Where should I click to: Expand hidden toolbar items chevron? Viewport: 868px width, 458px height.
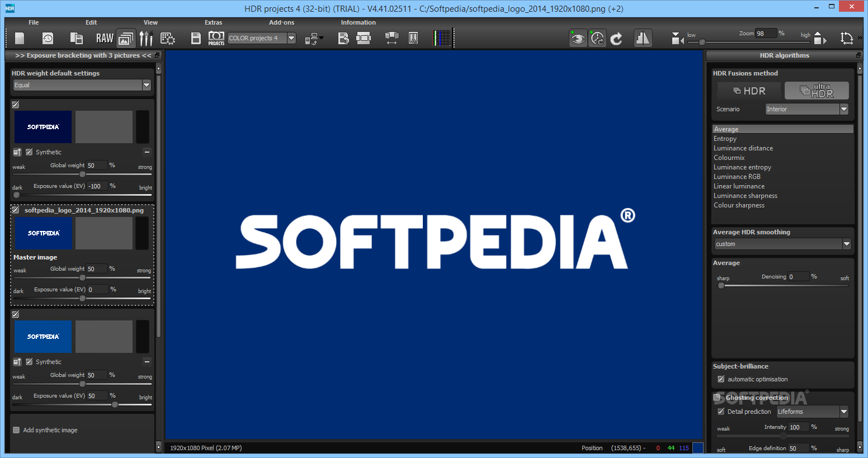point(860,38)
